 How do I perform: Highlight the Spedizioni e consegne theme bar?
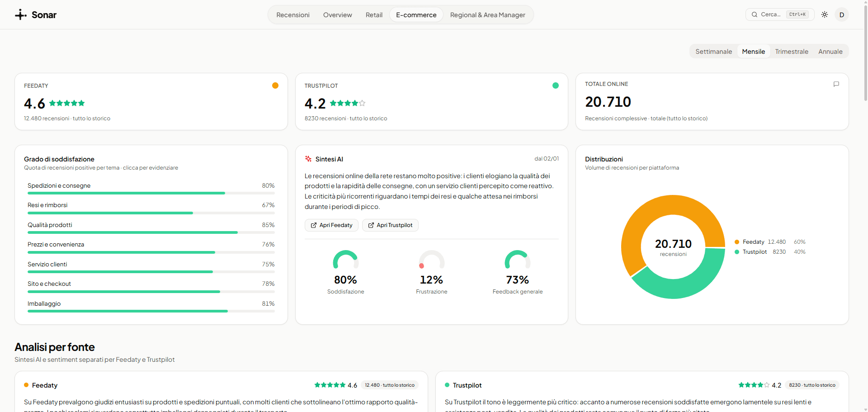151,189
